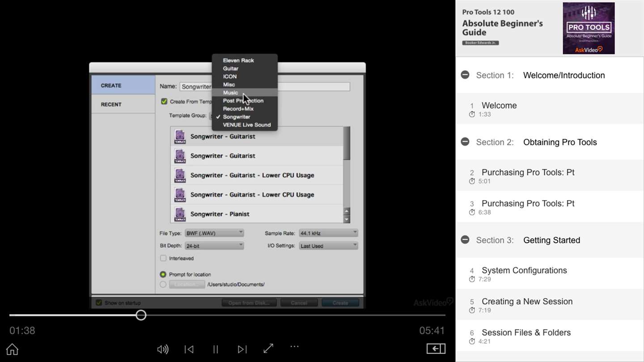Open lesson 4 System Configurations
644x362 pixels.
[550, 274]
